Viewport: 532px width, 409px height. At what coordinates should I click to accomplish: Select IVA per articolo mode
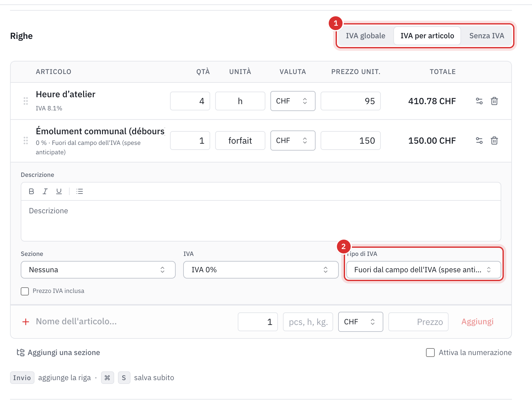[x=427, y=36]
